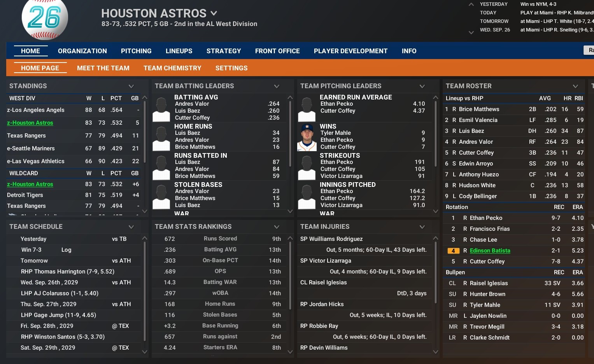594x364 pixels.
Task: Go to the Player Development tab
Action: (x=350, y=51)
